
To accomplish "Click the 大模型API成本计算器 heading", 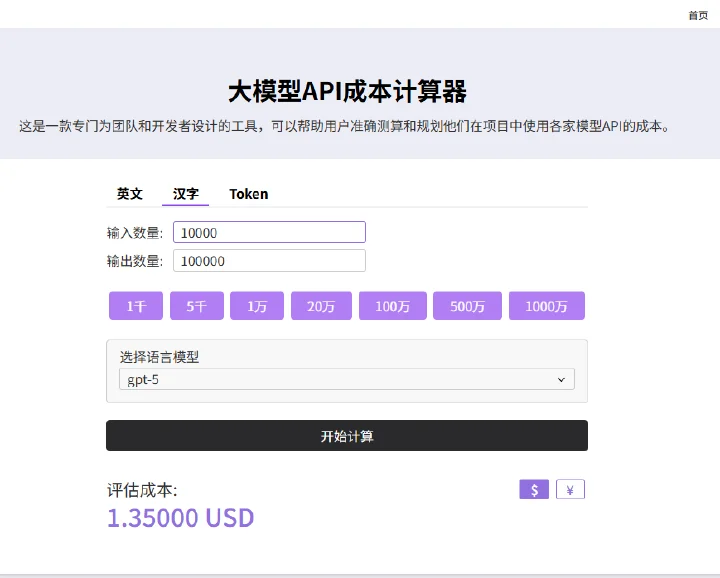I will [347, 91].
